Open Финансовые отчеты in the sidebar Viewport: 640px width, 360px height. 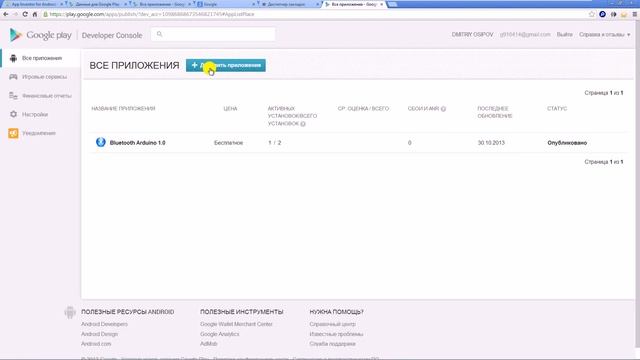click(41, 96)
